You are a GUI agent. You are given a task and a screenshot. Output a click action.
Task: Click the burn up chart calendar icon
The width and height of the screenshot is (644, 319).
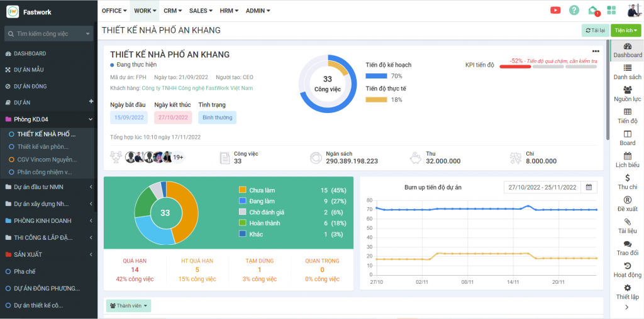[x=589, y=187]
